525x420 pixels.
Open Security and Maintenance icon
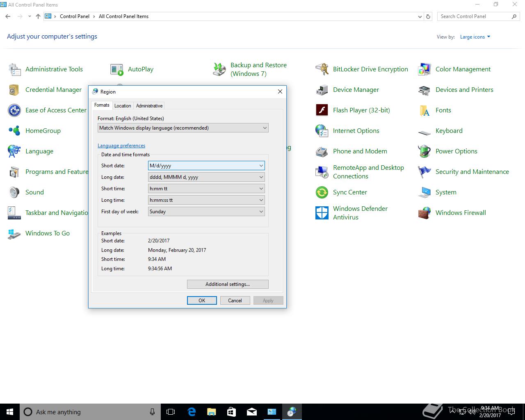click(425, 172)
